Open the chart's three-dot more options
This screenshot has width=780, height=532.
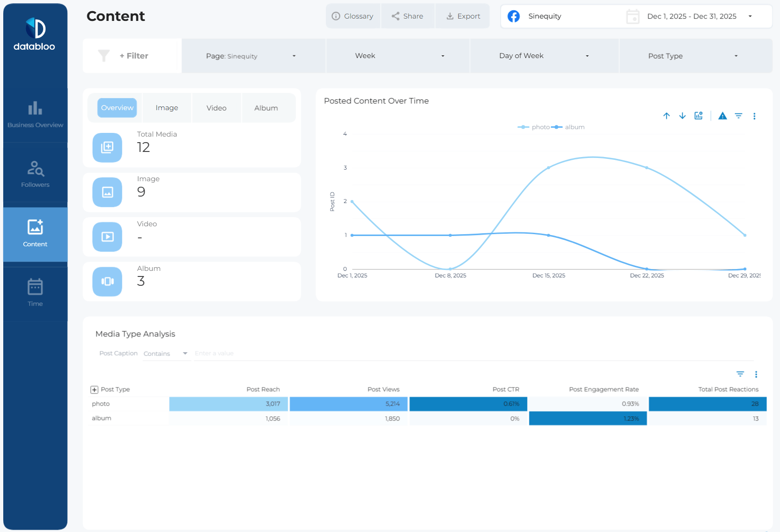click(x=754, y=116)
